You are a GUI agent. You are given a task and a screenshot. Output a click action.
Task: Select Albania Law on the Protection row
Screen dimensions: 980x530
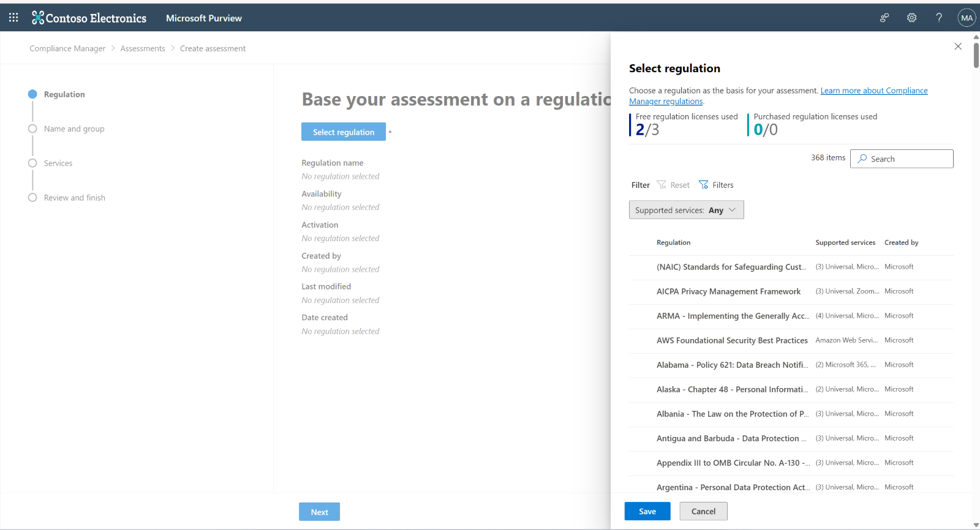coord(791,414)
